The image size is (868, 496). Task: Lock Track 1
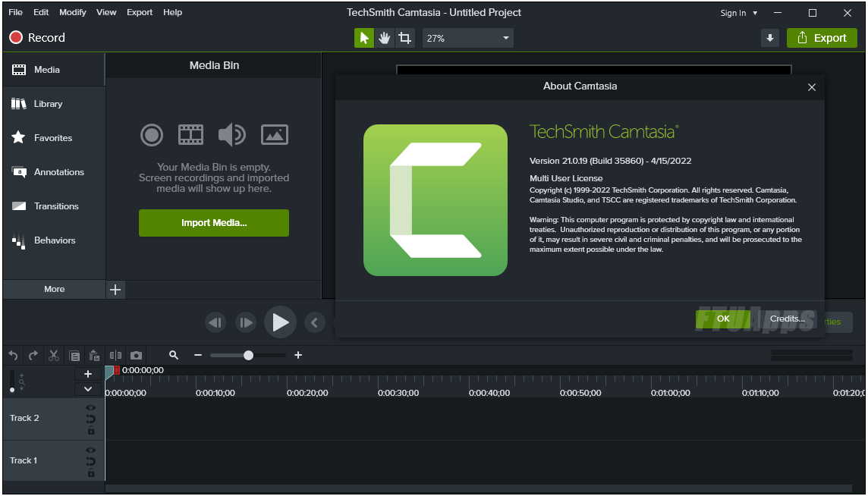pos(91,472)
